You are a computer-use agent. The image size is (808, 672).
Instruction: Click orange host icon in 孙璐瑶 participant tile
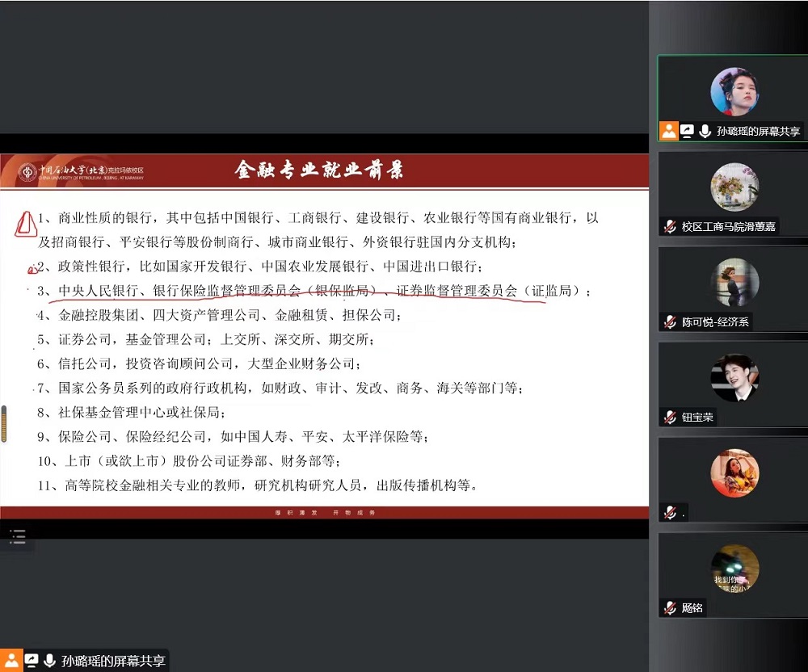click(669, 131)
